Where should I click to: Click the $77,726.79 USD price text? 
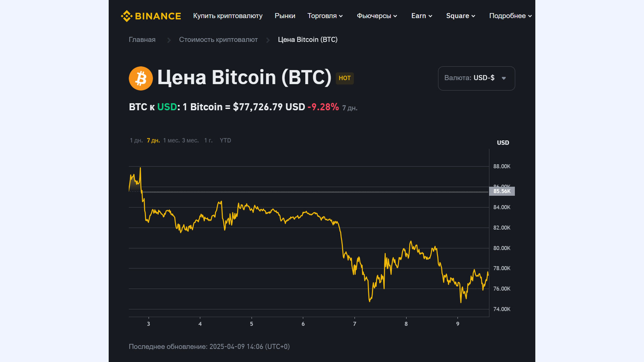pos(269,107)
